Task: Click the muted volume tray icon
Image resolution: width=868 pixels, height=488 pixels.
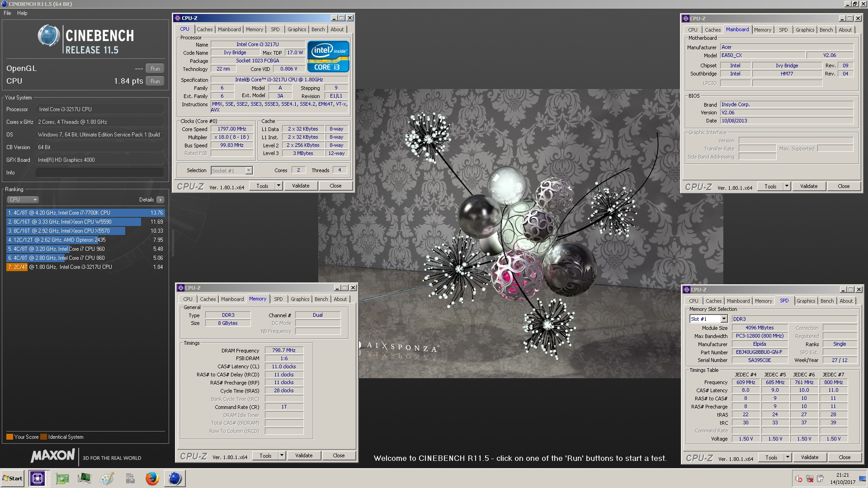Action: pyautogui.click(x=799, y=479)
